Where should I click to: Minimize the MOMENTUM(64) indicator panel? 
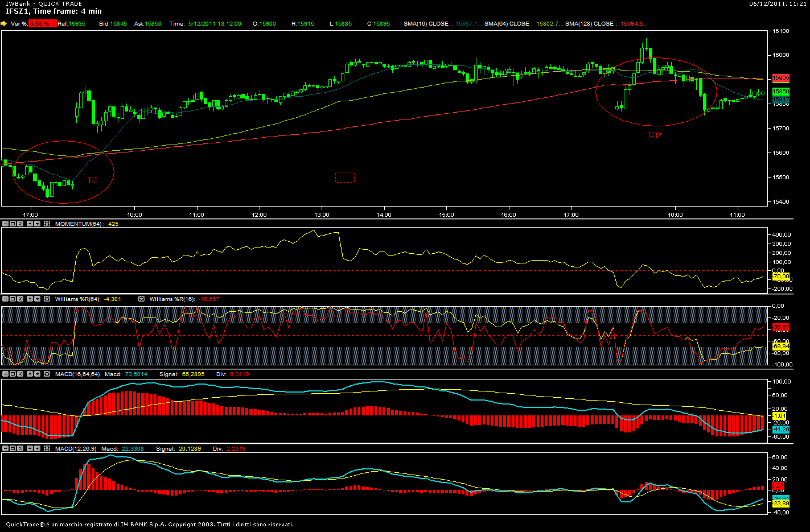(5, 224)
